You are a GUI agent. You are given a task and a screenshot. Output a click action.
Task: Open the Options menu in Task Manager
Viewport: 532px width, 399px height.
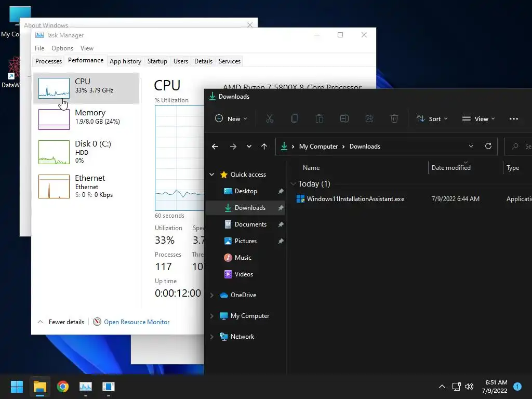pos(62,48)
